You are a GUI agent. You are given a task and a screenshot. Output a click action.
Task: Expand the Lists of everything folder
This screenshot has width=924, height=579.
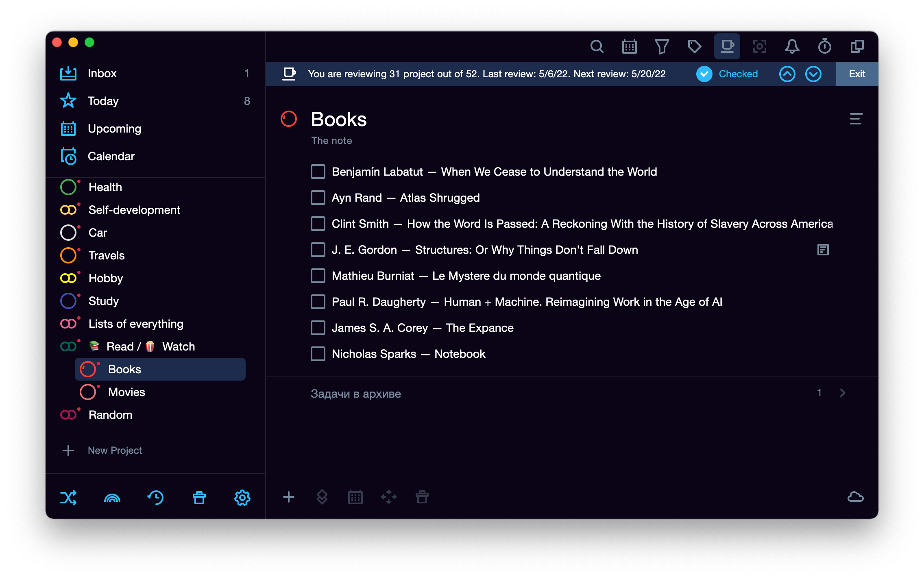[68, 324]
